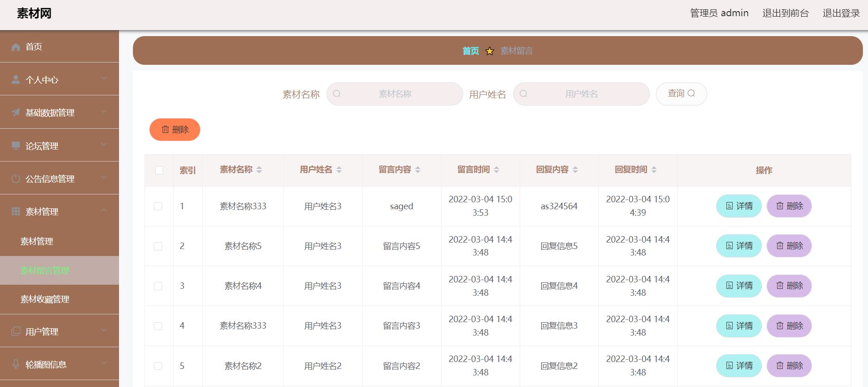The width and height of the screenshot is (868, 387).
Task: Sort by 留言时间 column arrows
Action: 497,170
